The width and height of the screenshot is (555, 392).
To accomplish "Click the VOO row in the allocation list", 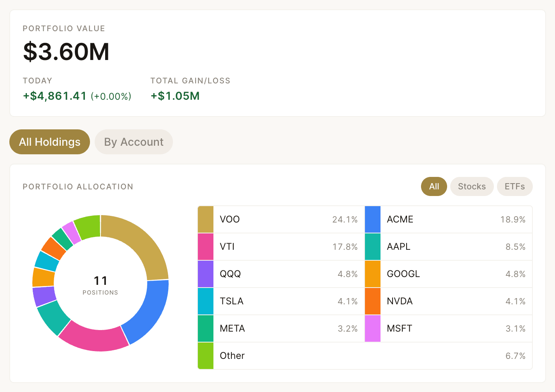I will click(x=280, y=219).
